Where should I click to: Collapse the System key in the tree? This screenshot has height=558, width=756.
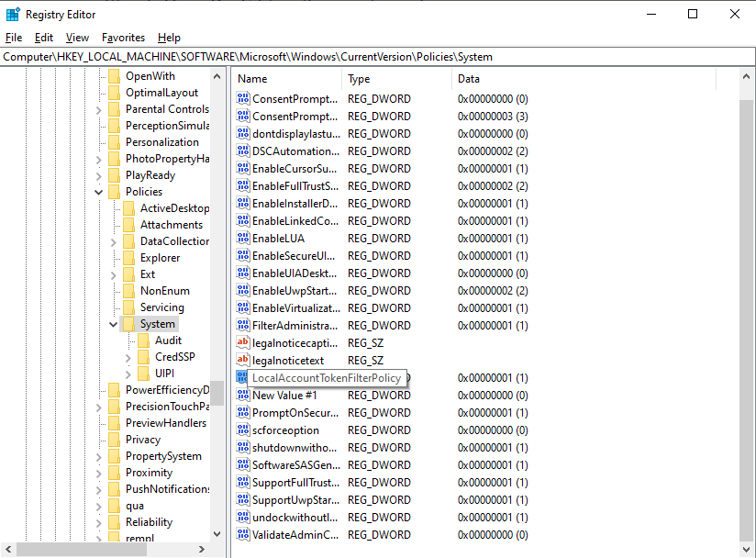point(113,324)
